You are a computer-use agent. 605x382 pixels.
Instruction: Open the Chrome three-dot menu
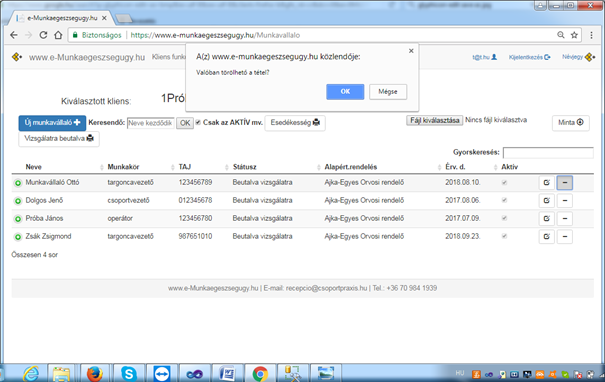(x=591, y=35)
